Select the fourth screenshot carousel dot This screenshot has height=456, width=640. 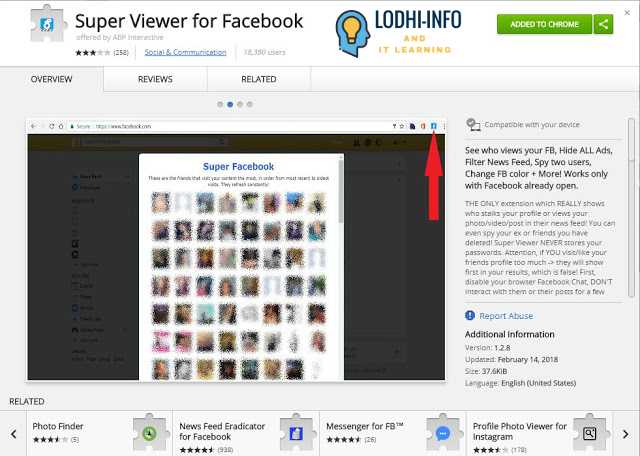pyautogui.click(x=250, y=105)
